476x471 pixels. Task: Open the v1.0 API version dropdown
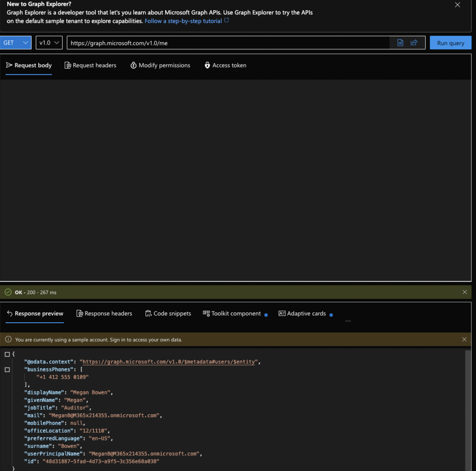pos(49,43)
